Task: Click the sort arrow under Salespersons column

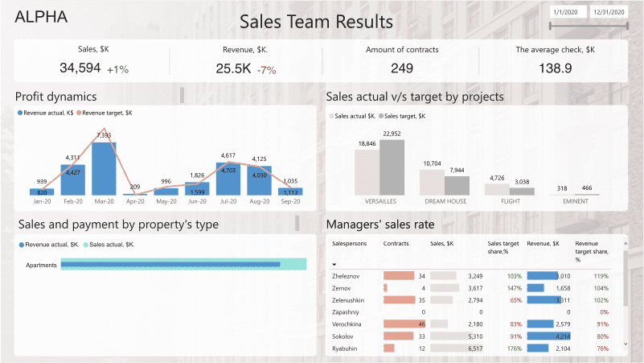Action: pos(334,264)
